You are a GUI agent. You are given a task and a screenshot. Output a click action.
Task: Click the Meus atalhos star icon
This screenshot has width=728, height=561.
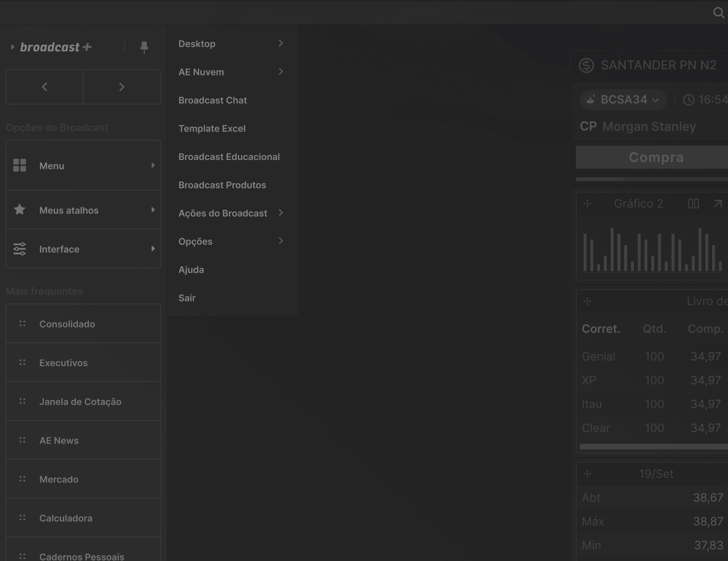click(x=20, y=210)
